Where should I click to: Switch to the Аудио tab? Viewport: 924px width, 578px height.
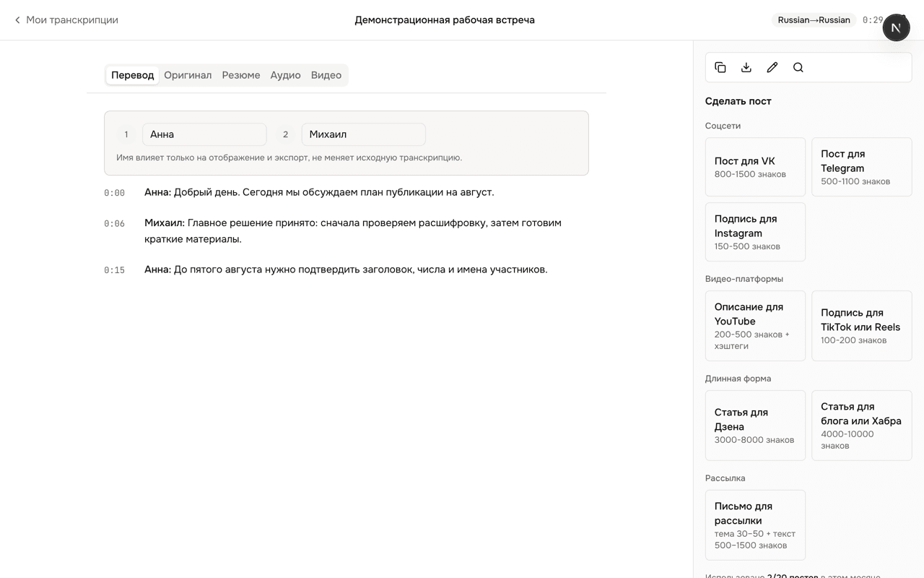(285, 75)
